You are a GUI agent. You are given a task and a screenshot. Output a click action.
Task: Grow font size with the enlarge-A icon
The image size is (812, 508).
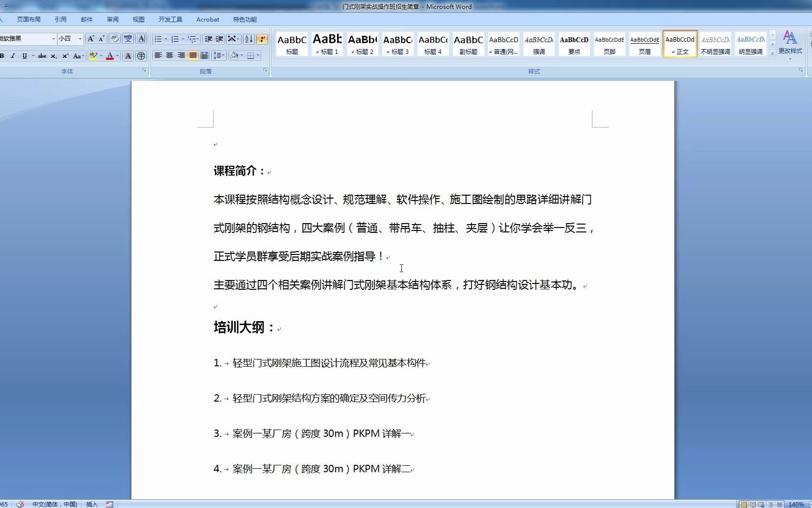pyautogui.click(x=91, y=39)
